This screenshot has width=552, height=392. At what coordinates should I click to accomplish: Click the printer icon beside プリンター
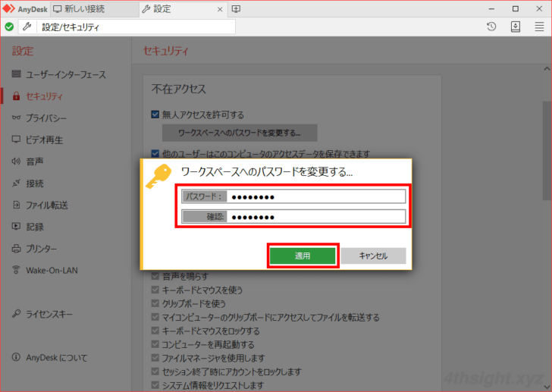(x=16, y=249)
